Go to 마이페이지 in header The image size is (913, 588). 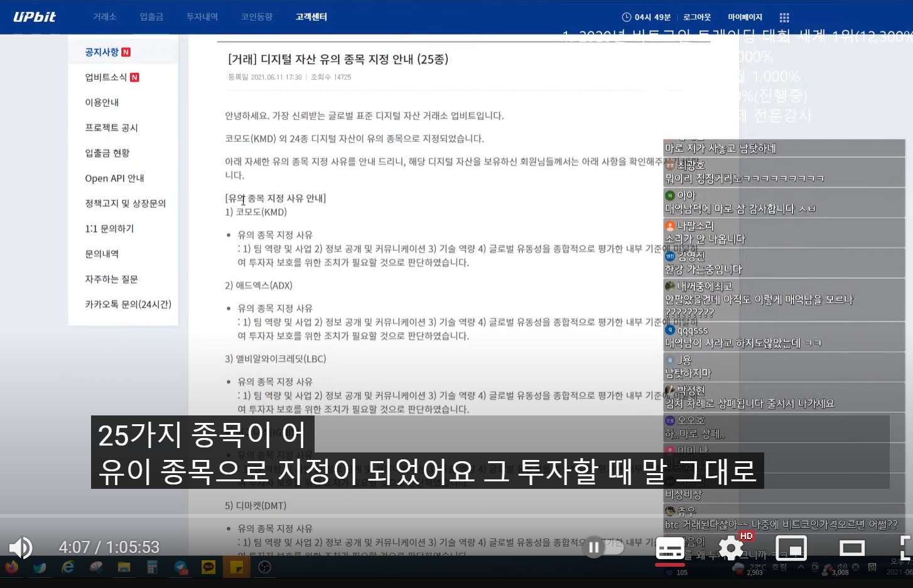click(x=745, y=17)
